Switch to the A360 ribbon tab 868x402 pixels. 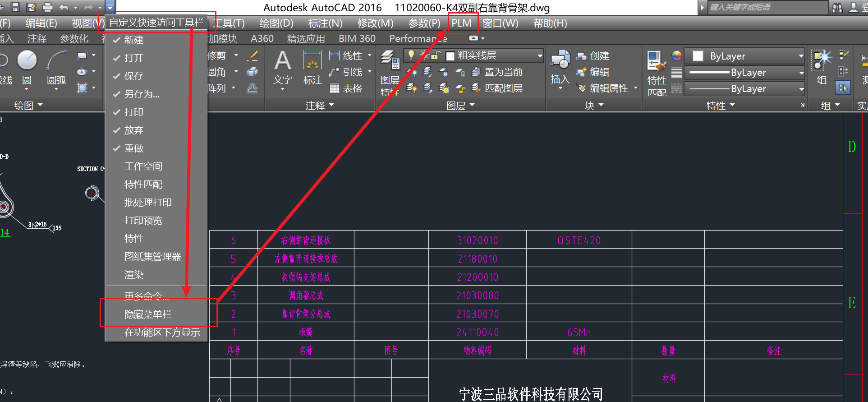tap(262, 39)
